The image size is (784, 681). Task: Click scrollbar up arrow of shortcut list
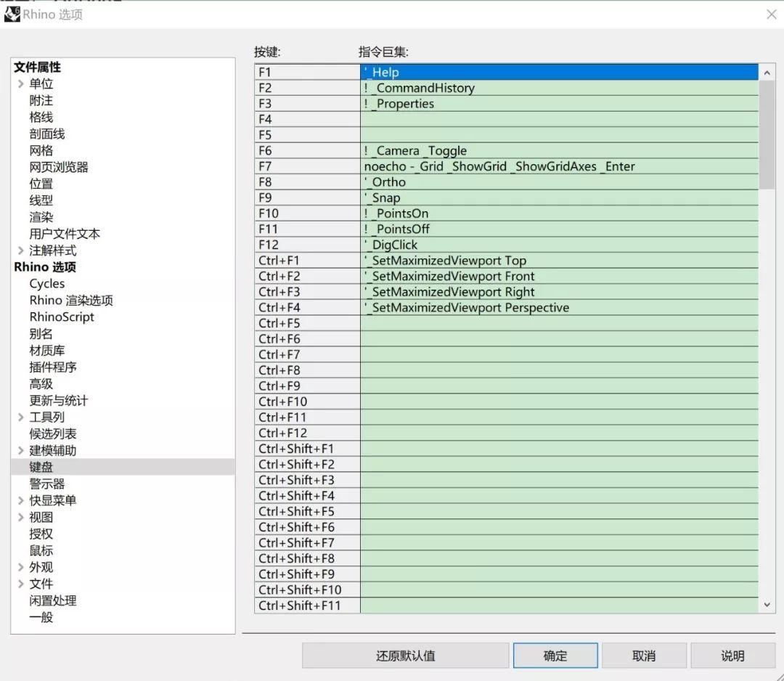767,73
